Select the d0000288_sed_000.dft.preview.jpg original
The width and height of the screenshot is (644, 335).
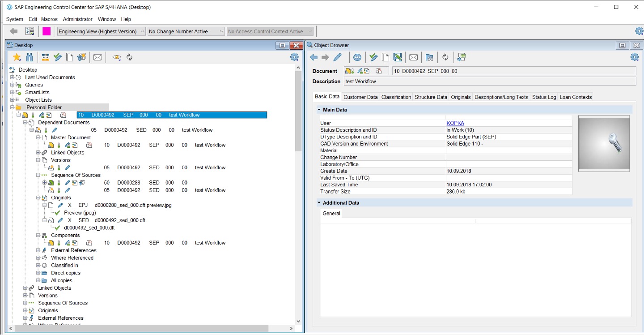[133, 205]
